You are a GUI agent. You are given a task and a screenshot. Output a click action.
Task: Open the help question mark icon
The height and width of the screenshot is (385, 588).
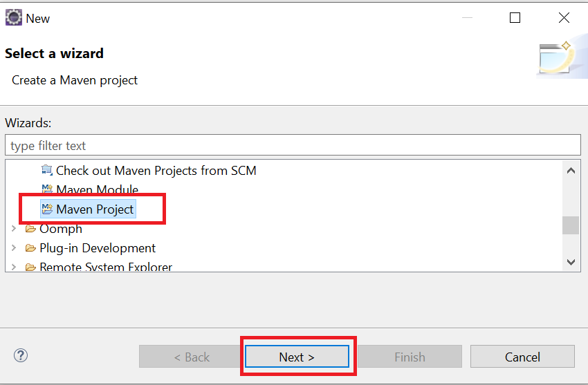coord(20,356)
